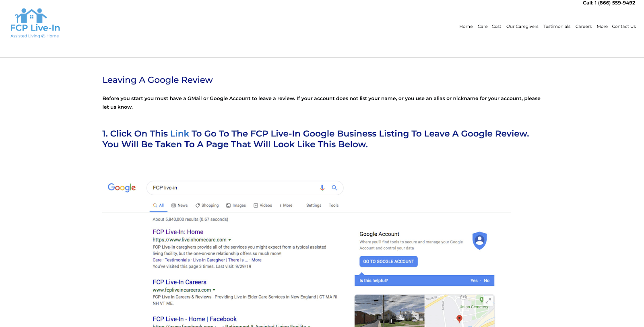Image resolution: width=644 pixels, height=327 pixels.
Task: Open the Contact Us page
Action: [x=624, y=27]
